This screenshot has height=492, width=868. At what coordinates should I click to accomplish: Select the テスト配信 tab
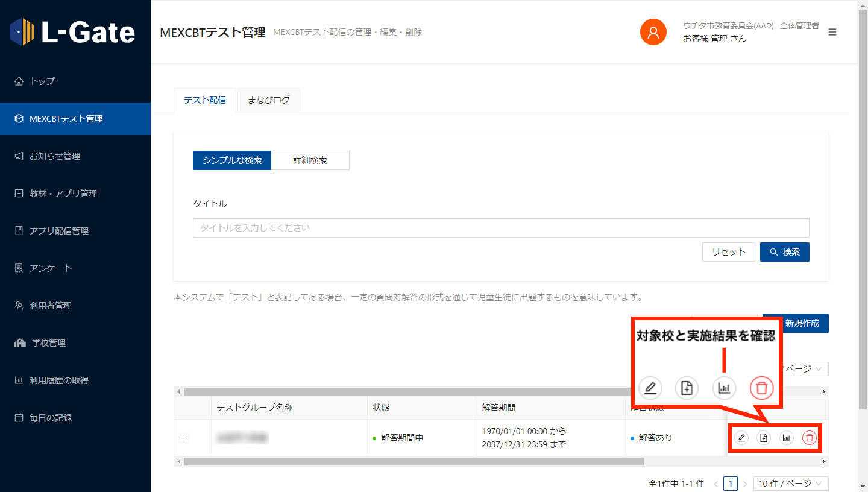tap(205, 100)
